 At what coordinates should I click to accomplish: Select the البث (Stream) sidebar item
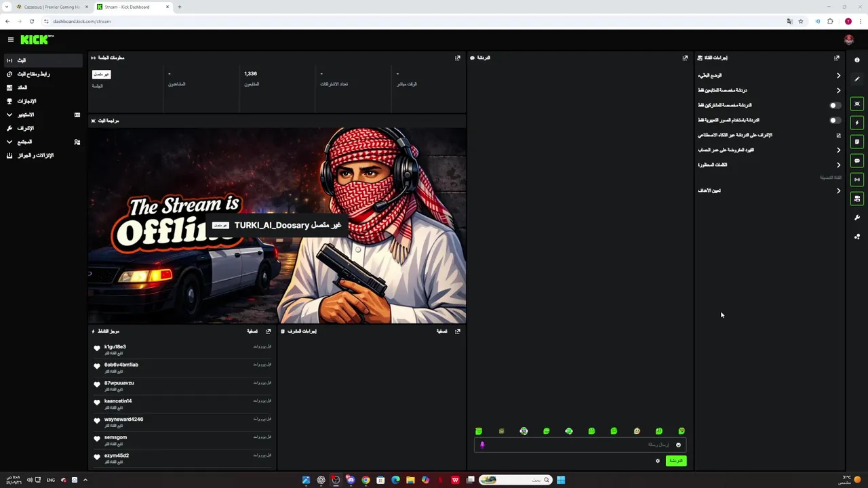click(43, 60)
